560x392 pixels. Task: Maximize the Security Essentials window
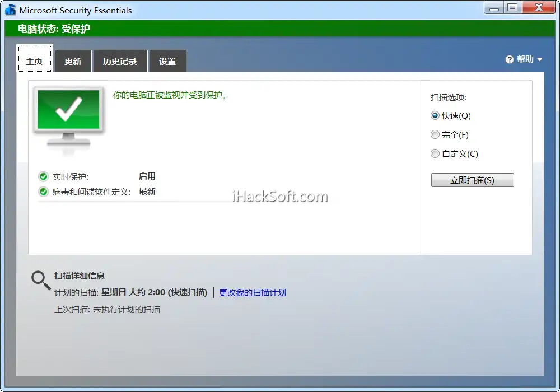point(512,7)
